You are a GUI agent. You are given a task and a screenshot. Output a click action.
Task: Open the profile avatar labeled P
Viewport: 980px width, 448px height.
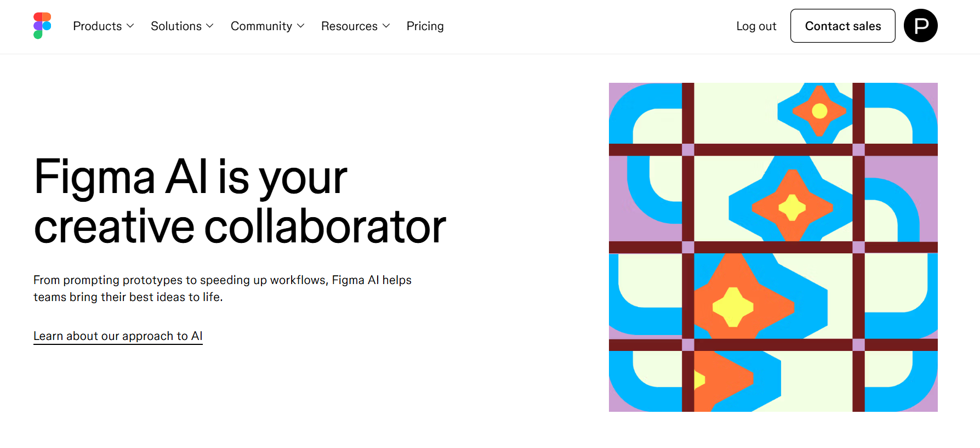pos(920,26)
